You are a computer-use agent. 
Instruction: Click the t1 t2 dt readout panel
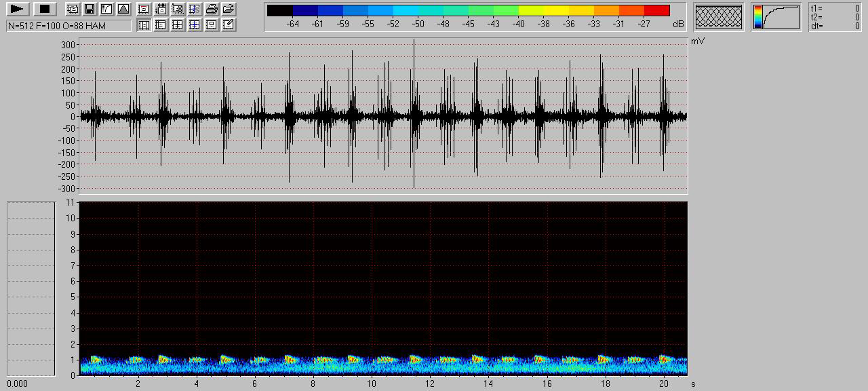835,18
